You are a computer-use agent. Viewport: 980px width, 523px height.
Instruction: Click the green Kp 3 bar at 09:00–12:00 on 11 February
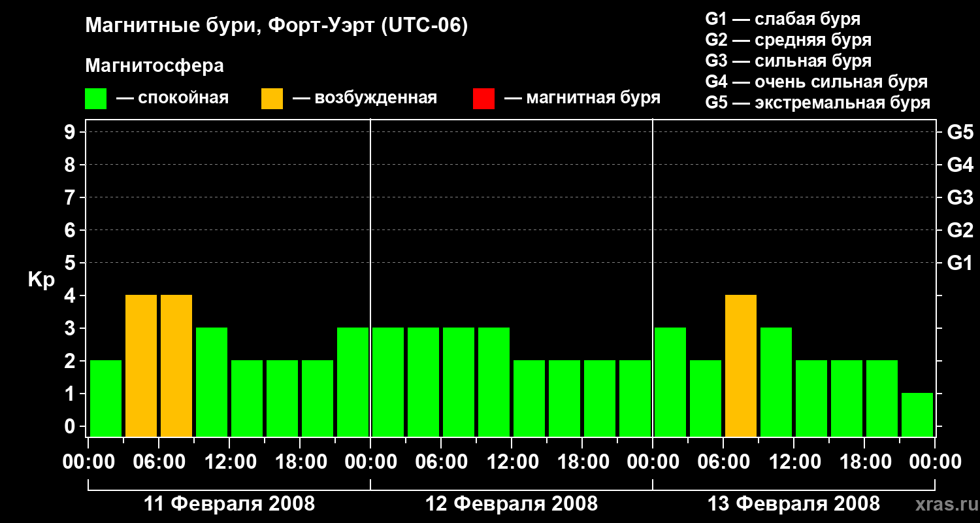pyautogui.click(x=212, y=382)
